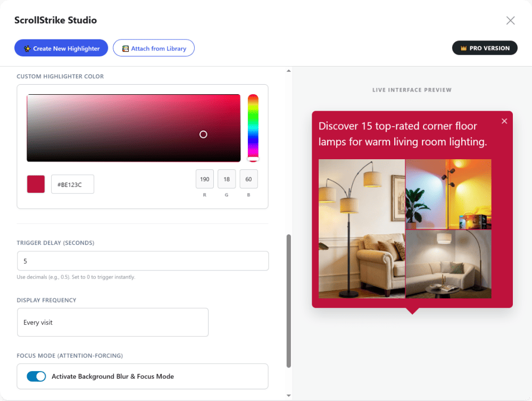This screenshot has width=532, height=401.
Task: Click the DISPLAY FREQUENCY label
Action: (46, 300)
